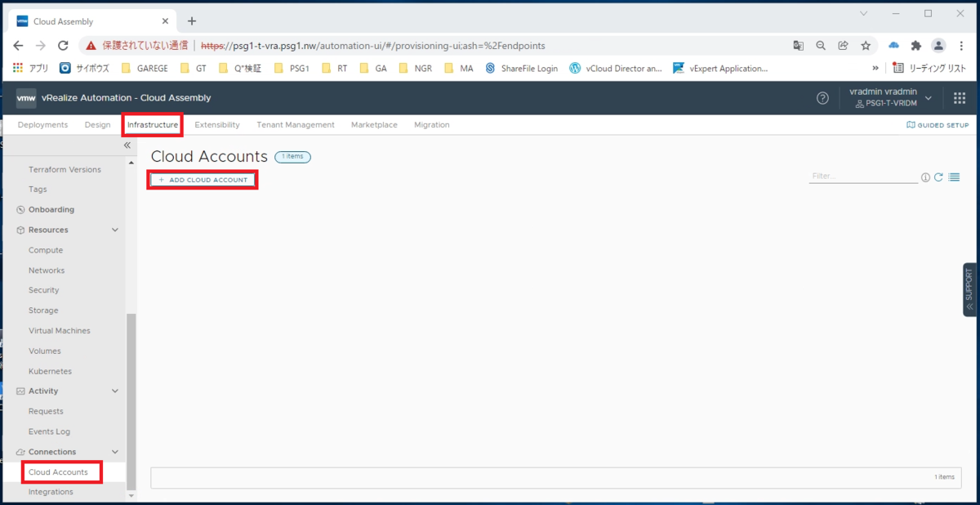The height and width of the screenshot is (505, 980).
Task: Open Tags in sidebar
Action: [x=38, y=190]
